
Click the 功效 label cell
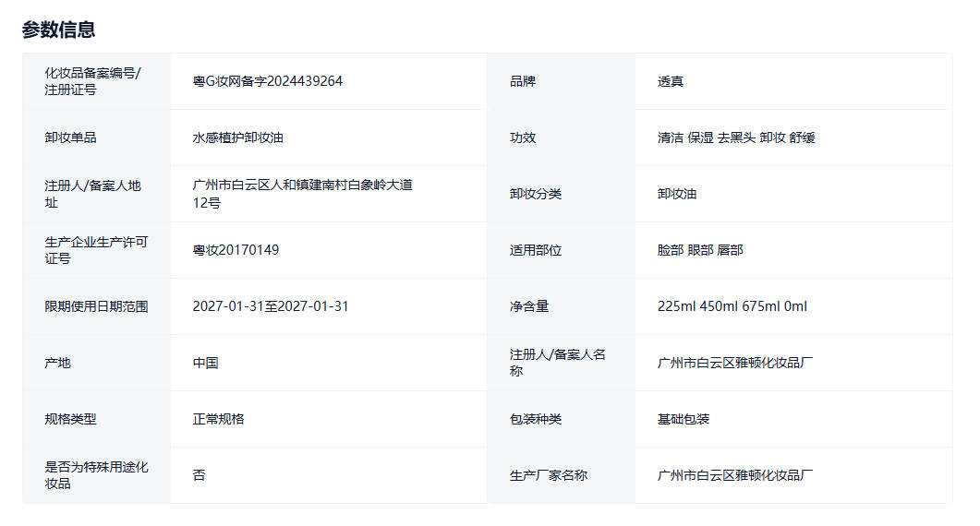coord(523,137)
